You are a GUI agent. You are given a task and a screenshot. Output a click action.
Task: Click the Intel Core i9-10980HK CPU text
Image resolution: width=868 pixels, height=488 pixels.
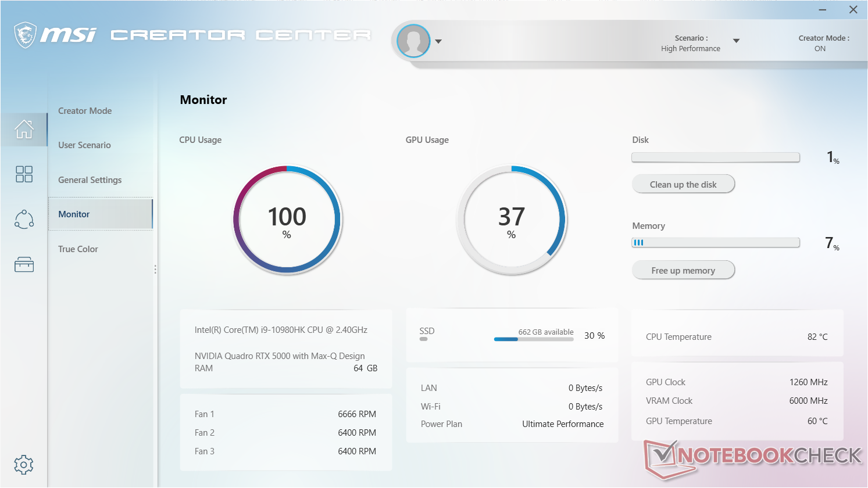click(x=281, y=330)
